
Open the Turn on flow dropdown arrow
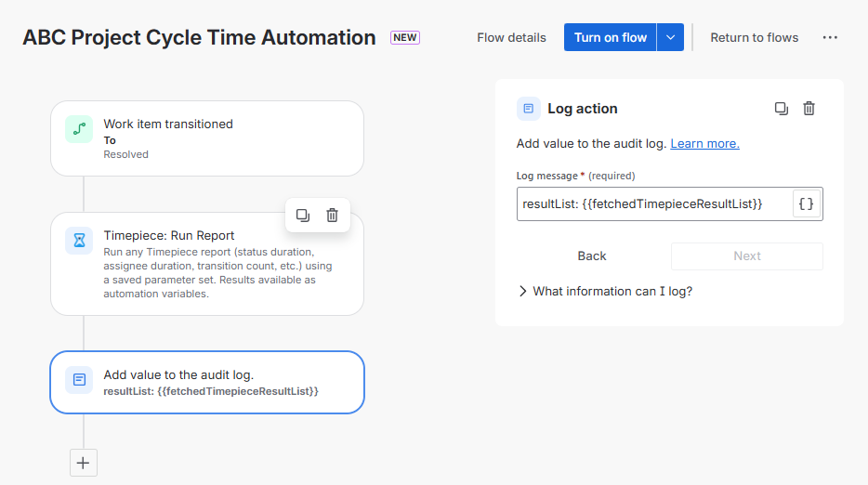click(670, 37)
